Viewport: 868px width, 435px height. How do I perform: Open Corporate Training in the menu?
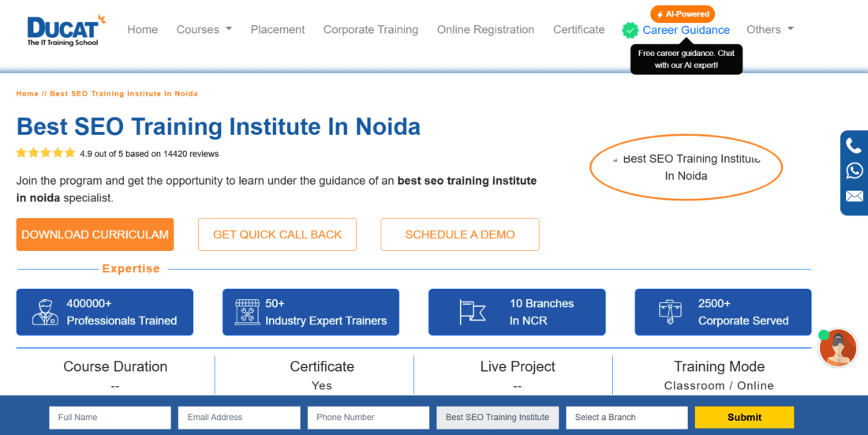[x=371, y=29]
